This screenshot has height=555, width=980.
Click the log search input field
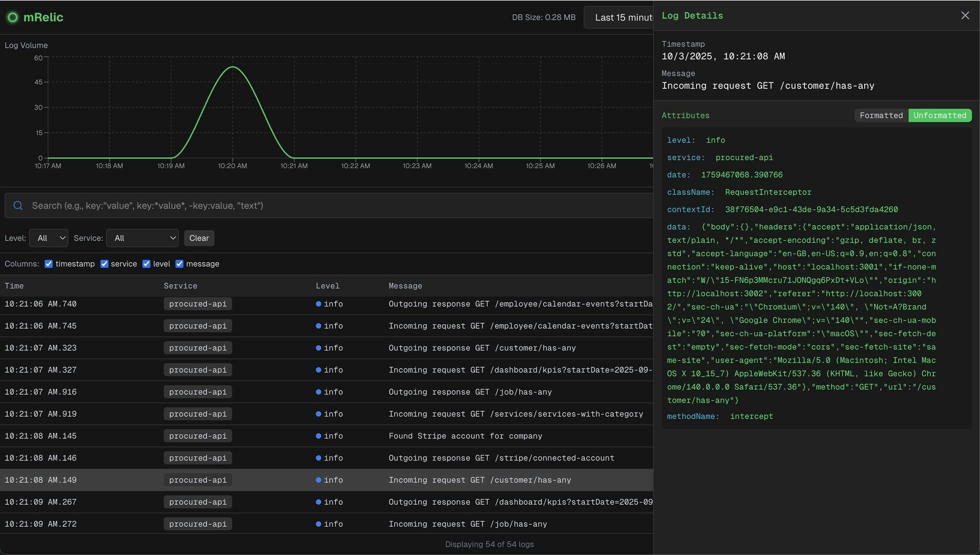335,206
